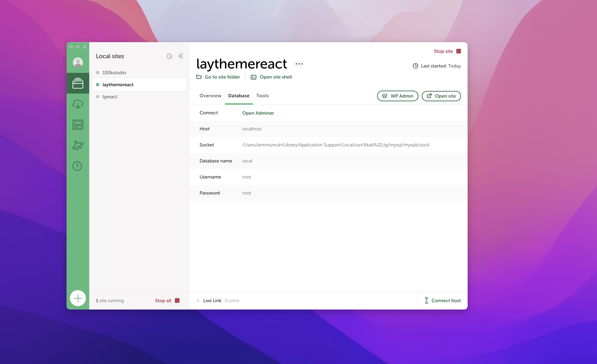Click the collapse sidebar icon
Screen dimensions: 597x364
pos(181,56)
